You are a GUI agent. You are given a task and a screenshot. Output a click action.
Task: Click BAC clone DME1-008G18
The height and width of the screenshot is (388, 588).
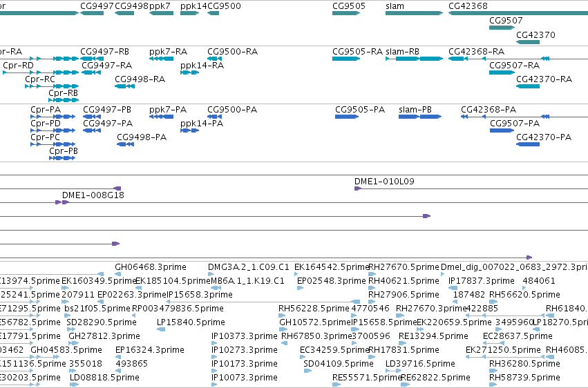pos(93,195)
